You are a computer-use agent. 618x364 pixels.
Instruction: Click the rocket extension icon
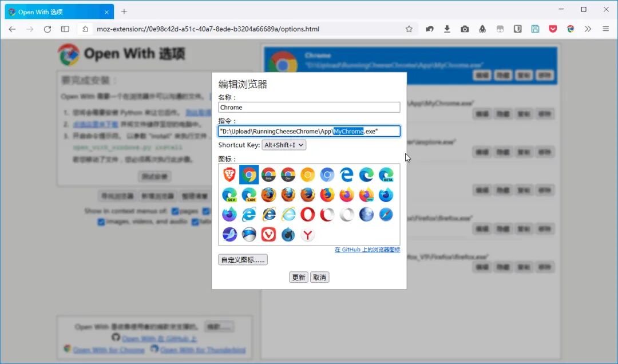coord(482,29)
